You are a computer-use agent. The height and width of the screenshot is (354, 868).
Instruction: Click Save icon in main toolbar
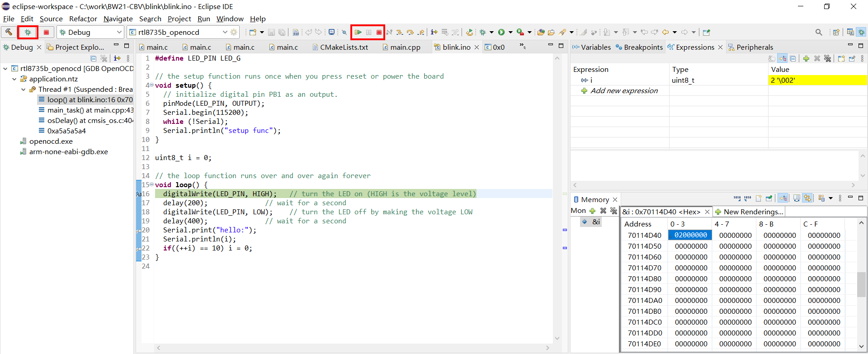(271, 32)
